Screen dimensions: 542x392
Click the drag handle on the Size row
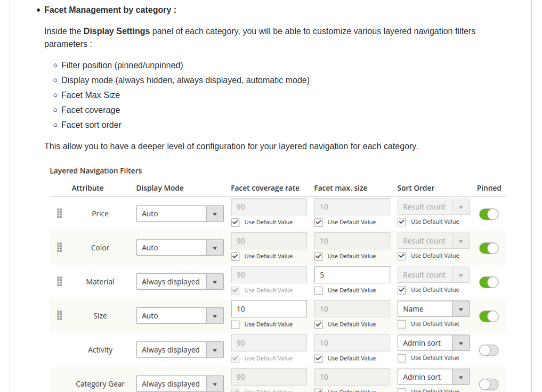(59, 316)
